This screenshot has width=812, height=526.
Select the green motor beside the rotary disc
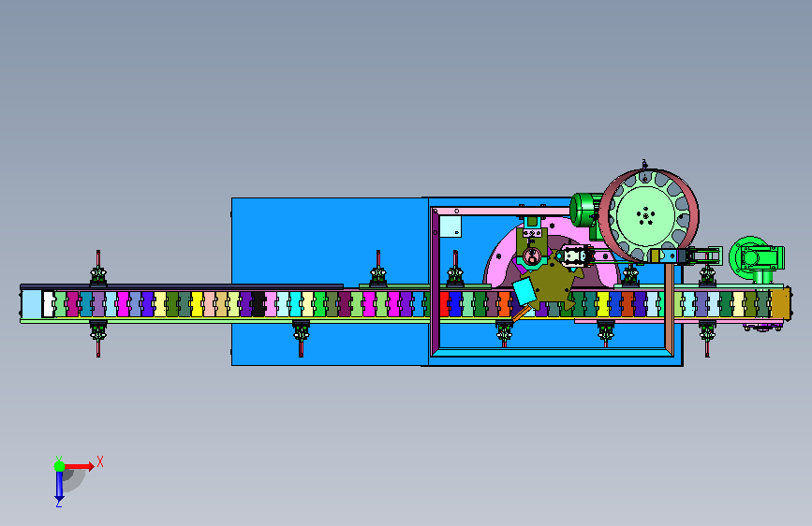click(585, 211)
